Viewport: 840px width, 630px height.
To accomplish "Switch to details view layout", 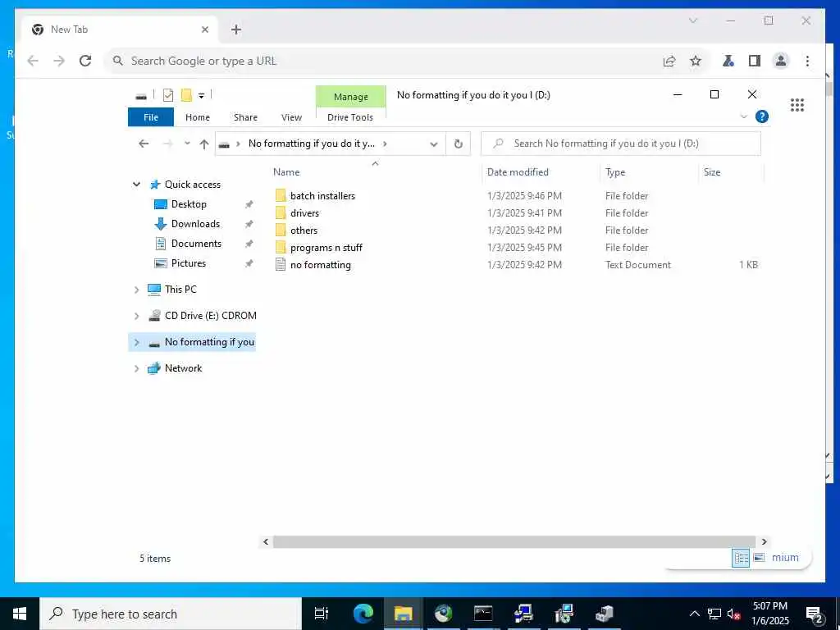I will tap(741, 558).
